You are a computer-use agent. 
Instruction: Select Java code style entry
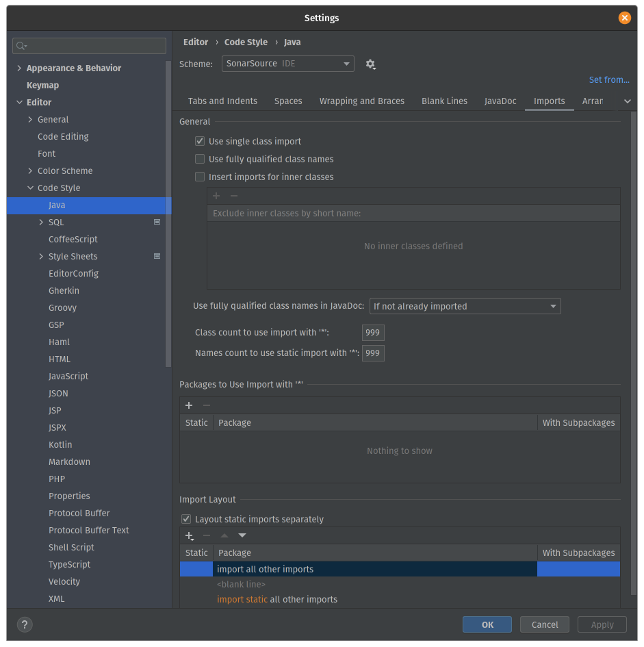pyautogui.click(x=89, y=205)
